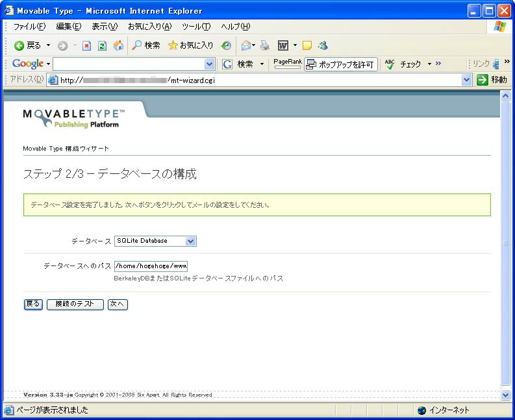Viewport: 515px width, 420px height.
Task: Go to Home page via house icon
Action: click(x=118, y=45)
